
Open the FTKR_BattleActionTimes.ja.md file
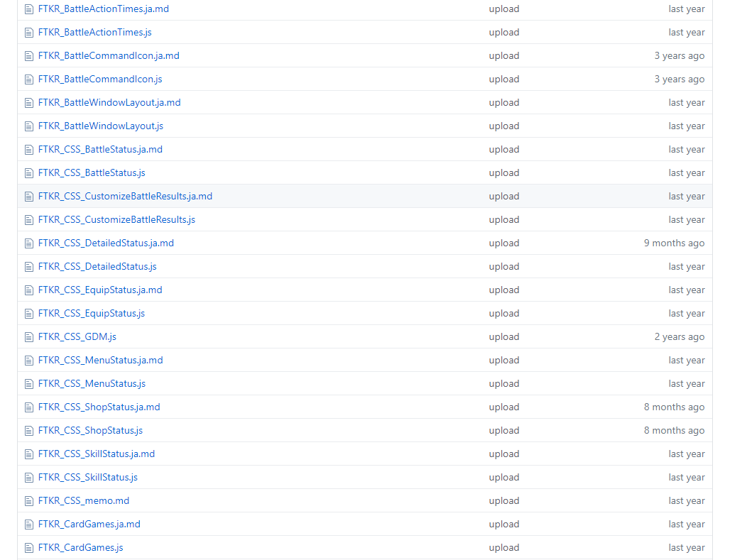pyautogui.click(x=104, y=9)
